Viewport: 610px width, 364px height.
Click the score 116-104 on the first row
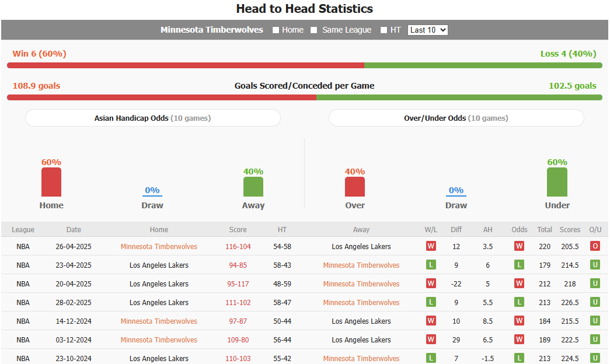tap(238, 246)
